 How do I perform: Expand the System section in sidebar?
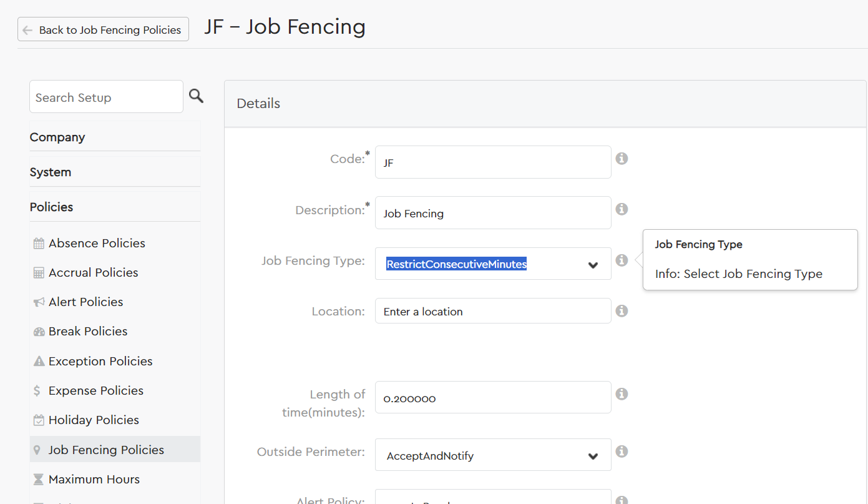point(51,172)
